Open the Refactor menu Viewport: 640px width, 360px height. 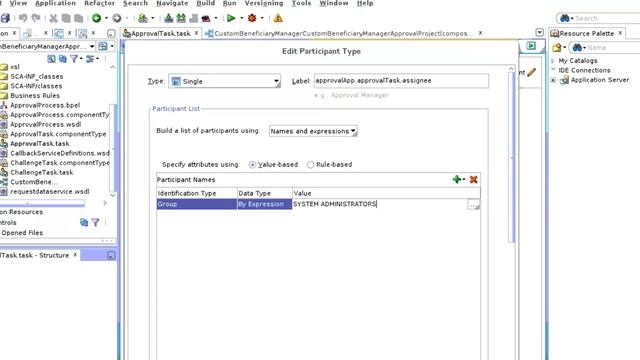[99, 3]
